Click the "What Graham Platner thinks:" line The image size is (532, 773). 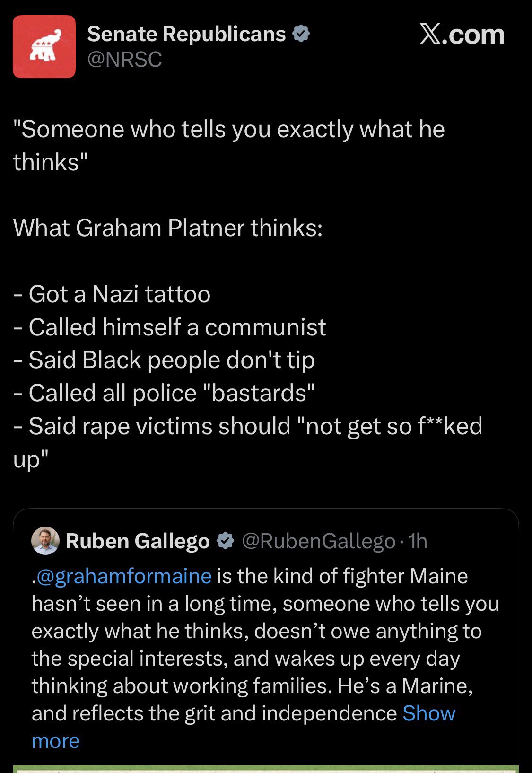[x=168, y=228]
